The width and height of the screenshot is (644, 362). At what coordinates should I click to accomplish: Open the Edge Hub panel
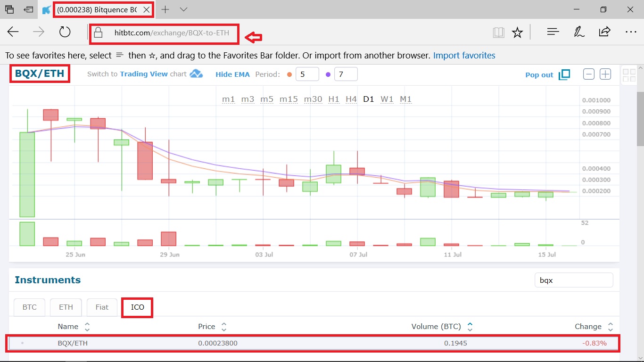tap(553, 32)
